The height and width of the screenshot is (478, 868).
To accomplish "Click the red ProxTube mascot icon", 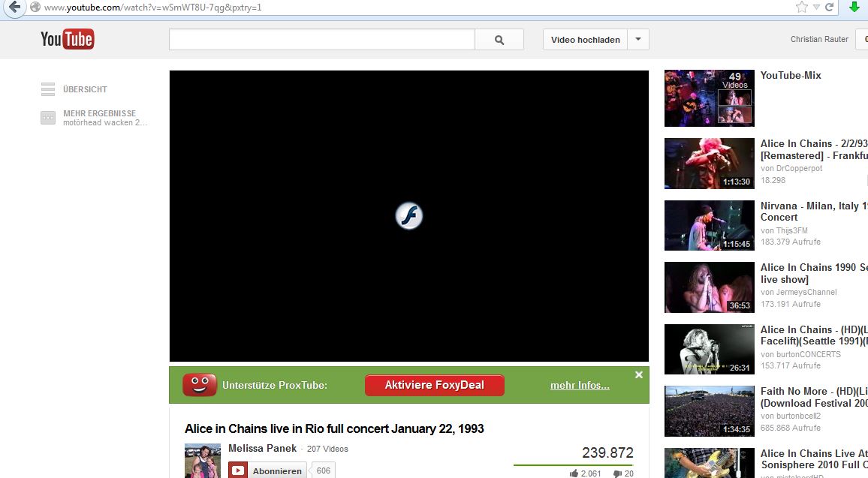I will click(200, 385).
